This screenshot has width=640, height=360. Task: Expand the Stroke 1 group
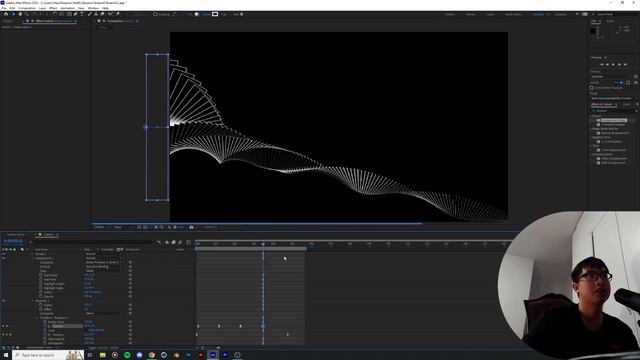click(33, 254)
